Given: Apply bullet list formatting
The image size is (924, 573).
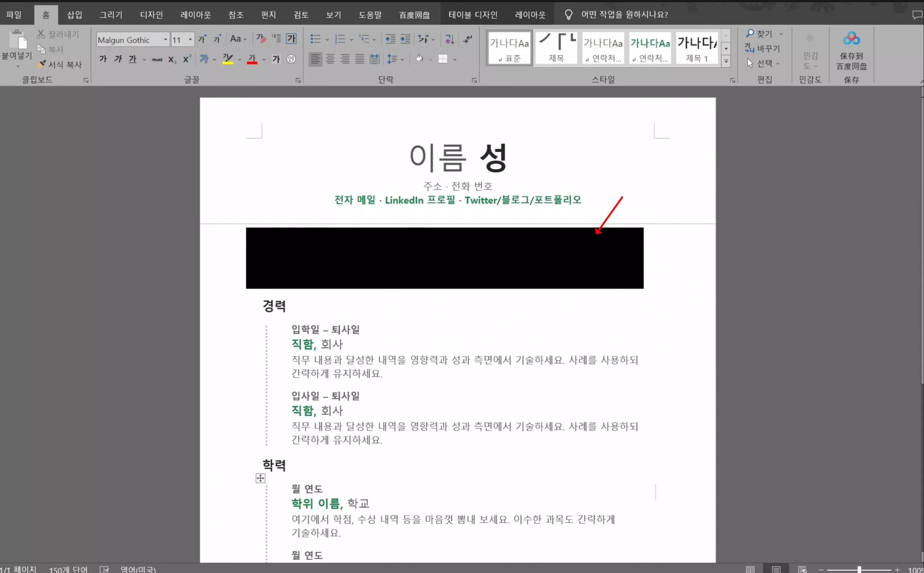Looking at the screenshot, I should click(x=316, y=39).
